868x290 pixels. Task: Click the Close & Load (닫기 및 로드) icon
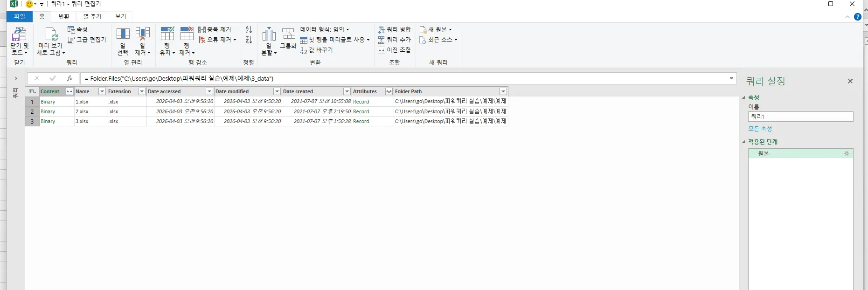coord(19,34)
